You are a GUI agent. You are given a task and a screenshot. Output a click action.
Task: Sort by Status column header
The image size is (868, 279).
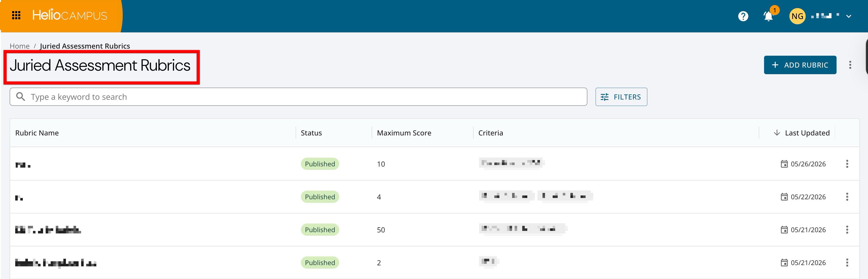point(311,133)
